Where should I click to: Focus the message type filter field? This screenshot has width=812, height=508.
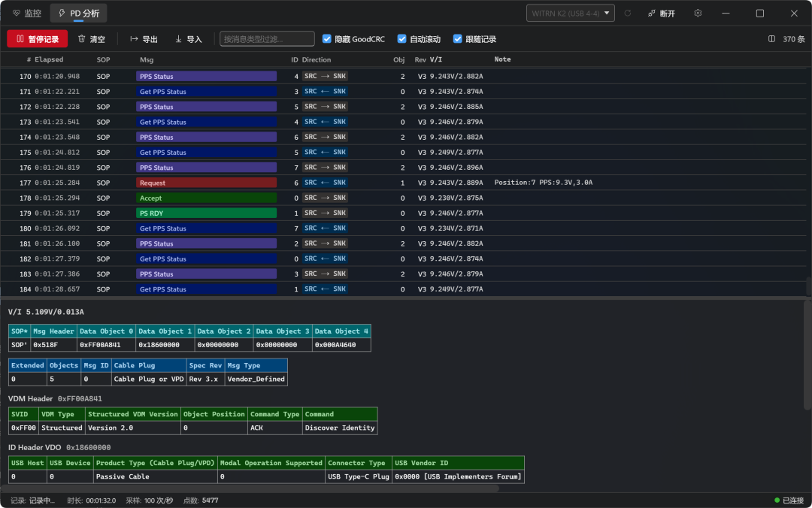267,39
